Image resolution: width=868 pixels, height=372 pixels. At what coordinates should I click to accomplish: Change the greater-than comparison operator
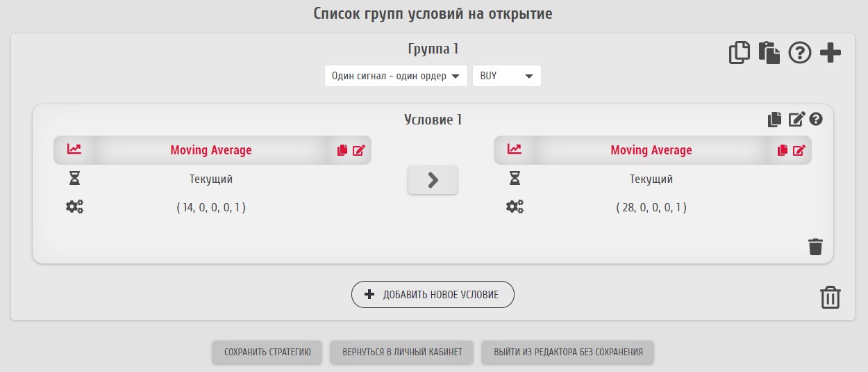pos(433,180)
